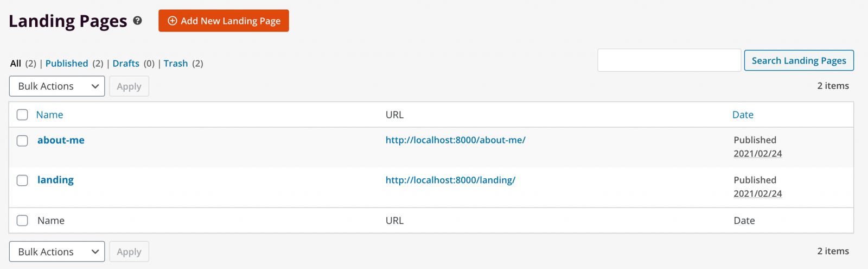868x269 pixels.
Task: Select the landing row checkbox
Action: pyautogui.click(x=22, y=180)
